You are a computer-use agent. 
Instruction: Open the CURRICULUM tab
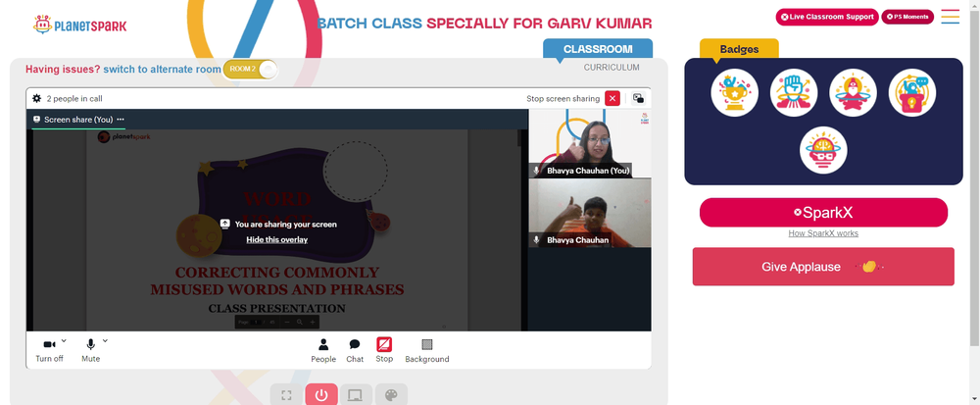[612, 67]
